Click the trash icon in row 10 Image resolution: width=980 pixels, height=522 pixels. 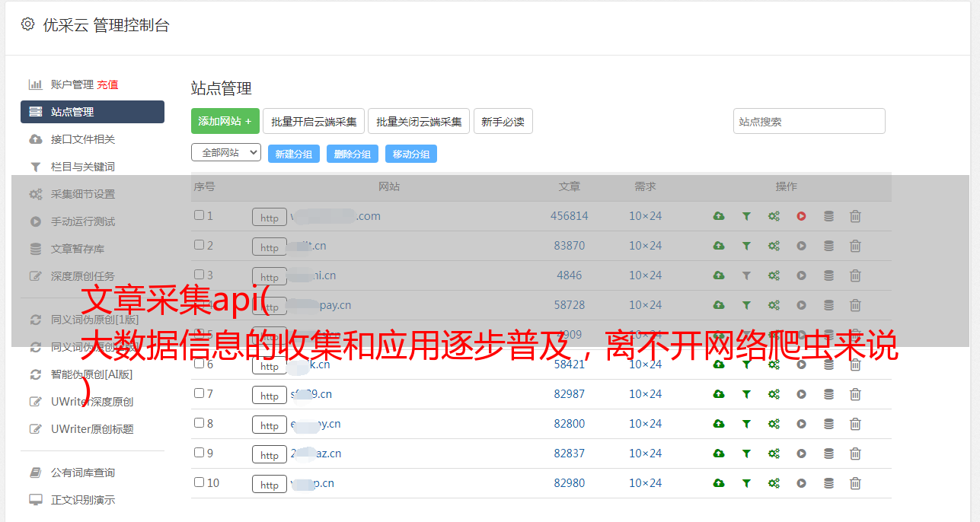point(855,483)
